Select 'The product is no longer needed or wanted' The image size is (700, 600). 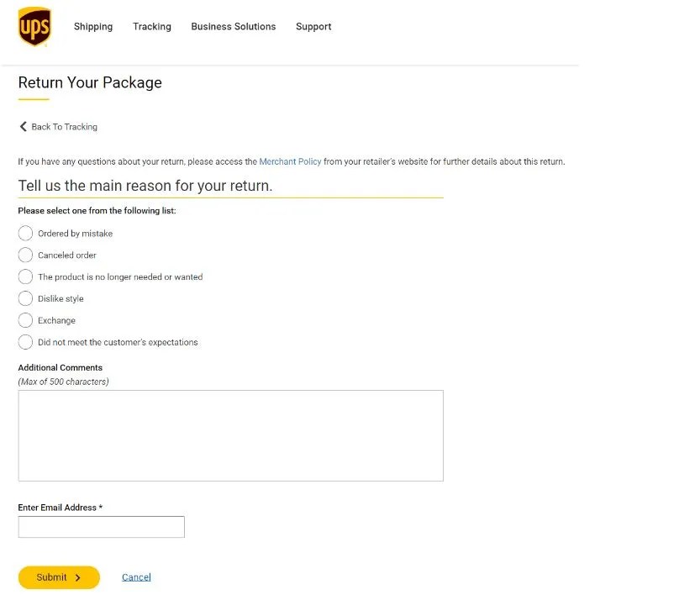[x=25, y=277]
